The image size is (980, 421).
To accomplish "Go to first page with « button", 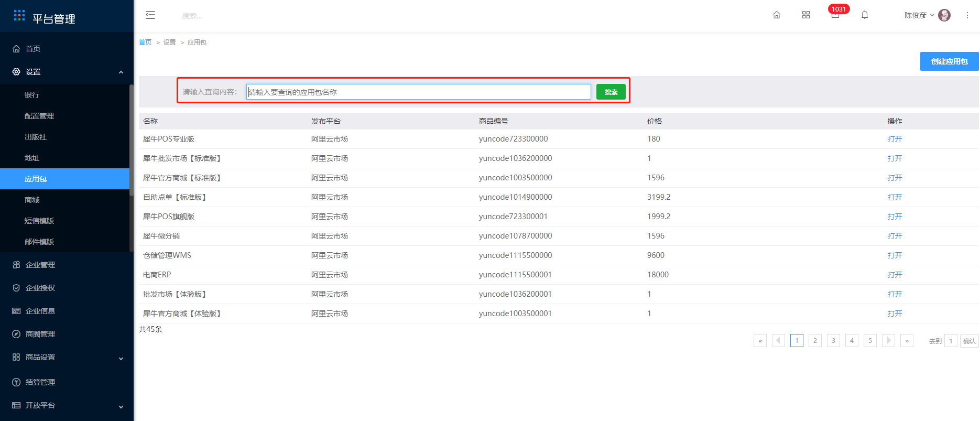I will point(760,341).
